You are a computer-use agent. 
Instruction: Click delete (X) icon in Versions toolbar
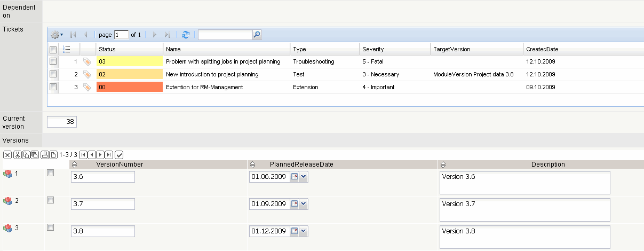pos(7,155)
